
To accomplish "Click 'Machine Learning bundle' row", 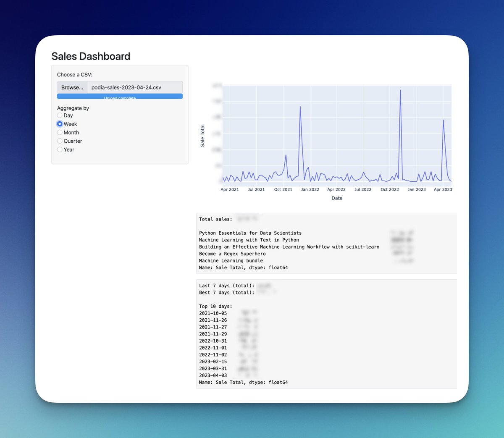I will (231, 261).
